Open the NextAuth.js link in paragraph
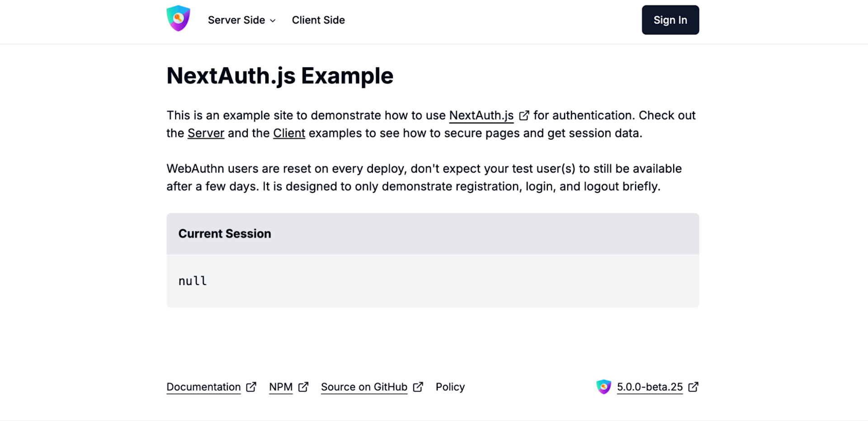The image size is (868, 421). (x=481, y=116)
